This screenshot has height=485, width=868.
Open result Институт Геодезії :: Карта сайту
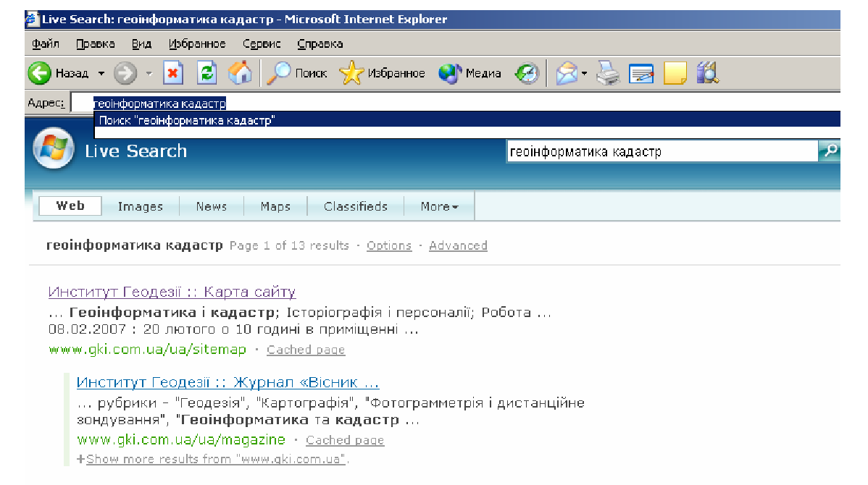point(172,292)
